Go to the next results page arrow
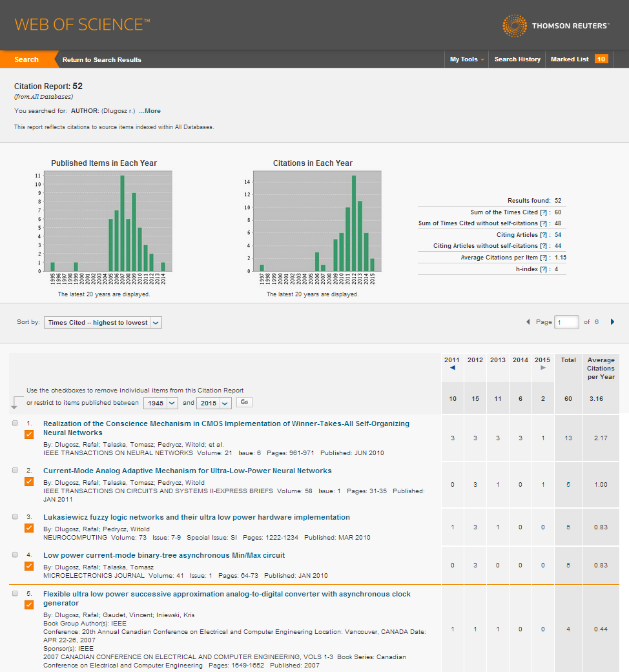 pyautogui.click(x=612, y=322)
